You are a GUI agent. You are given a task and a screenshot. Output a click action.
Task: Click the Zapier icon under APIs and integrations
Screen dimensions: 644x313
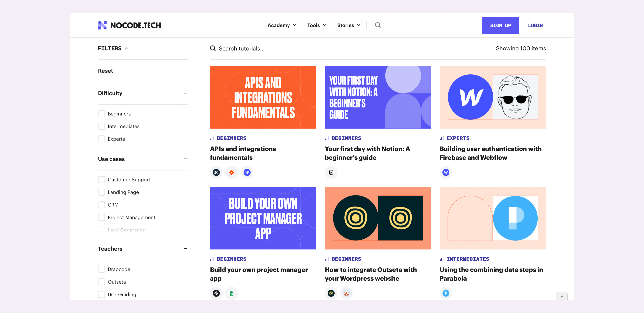click(x=232, y=172)
